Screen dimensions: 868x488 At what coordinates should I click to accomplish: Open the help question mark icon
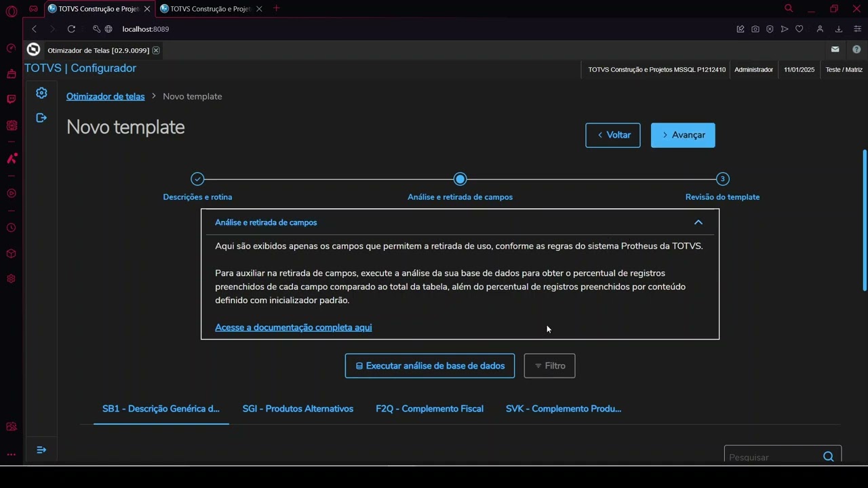(856, 49)
